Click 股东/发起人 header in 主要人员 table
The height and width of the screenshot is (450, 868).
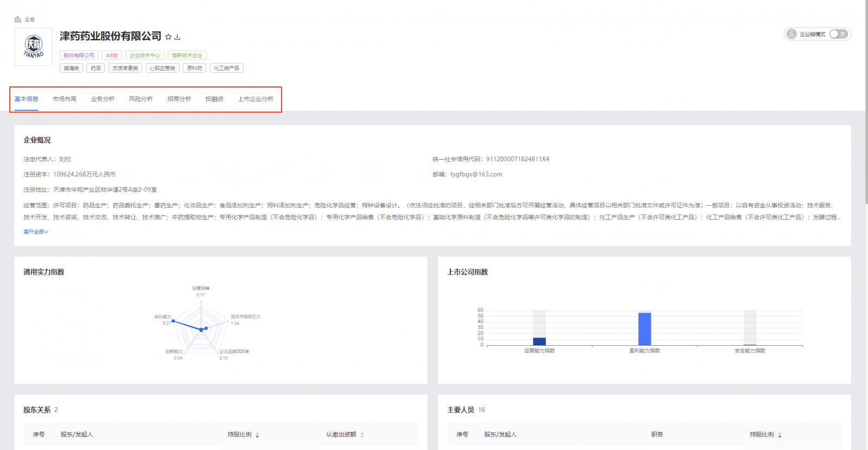click(x=501, y=434)
